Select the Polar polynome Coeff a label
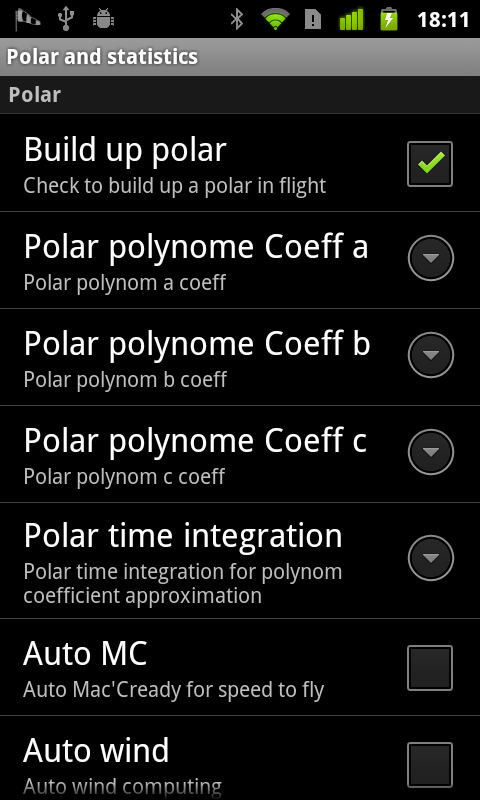Viewport: 480px width, 800px height. tap(196, 247)
